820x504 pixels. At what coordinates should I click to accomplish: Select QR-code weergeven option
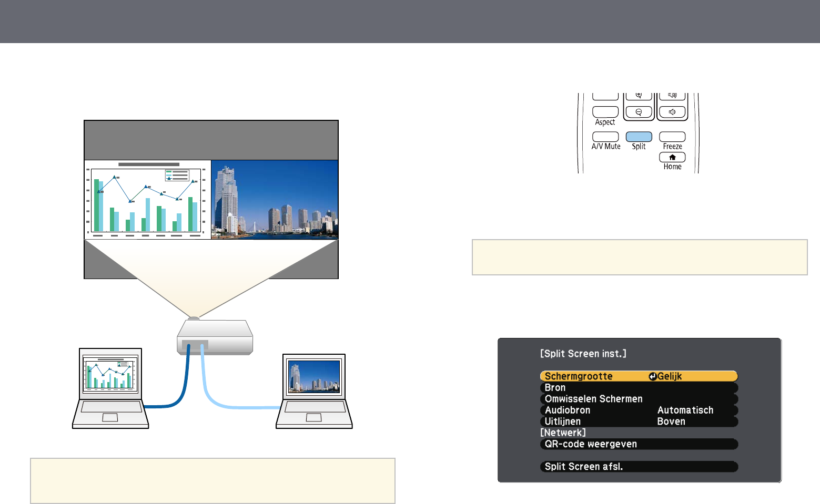pyautogui.click(x=639, y=444)
